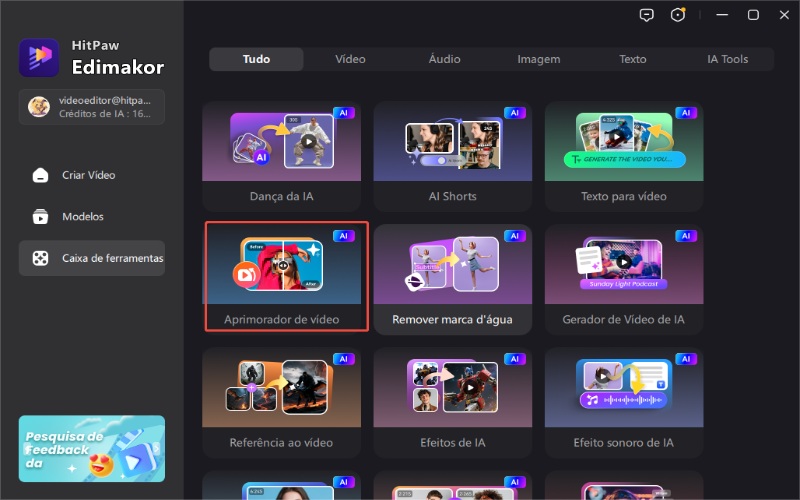Click the HitPaw Edimakor logo icon
The image size is (800, 500).
click(39, 58)
